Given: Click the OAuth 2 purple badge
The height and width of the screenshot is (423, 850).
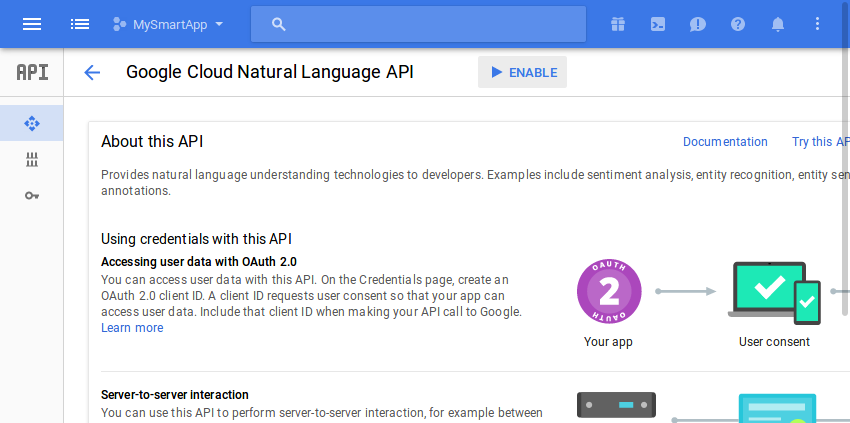Looking at the screenshot, I should coord(609,292).
